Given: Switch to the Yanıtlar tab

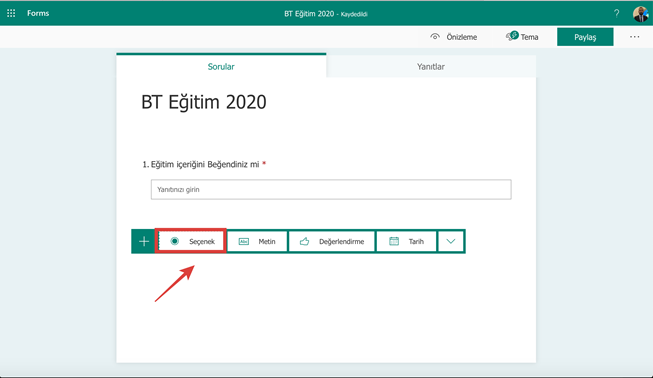Looking at the screenshot, I should [x=431, y=67].
